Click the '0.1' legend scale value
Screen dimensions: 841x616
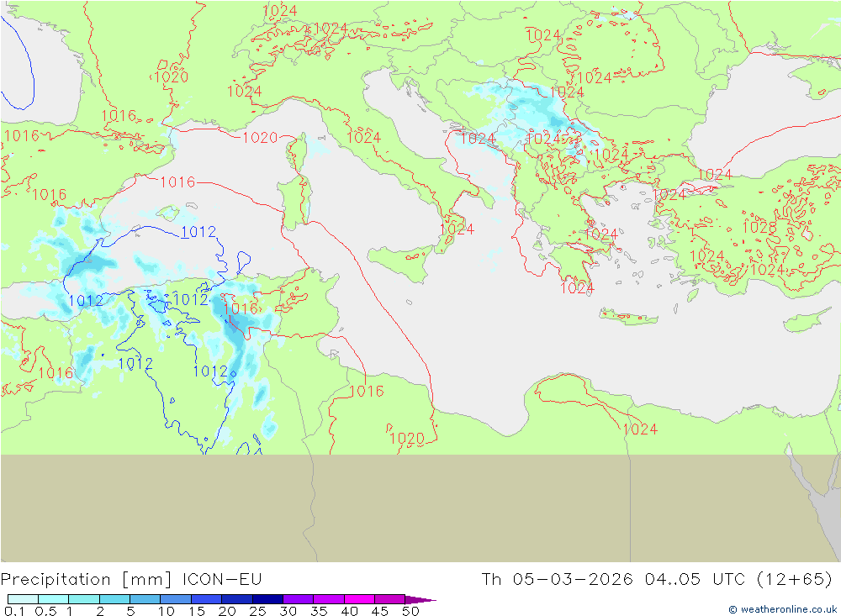(x=14, y=611)
